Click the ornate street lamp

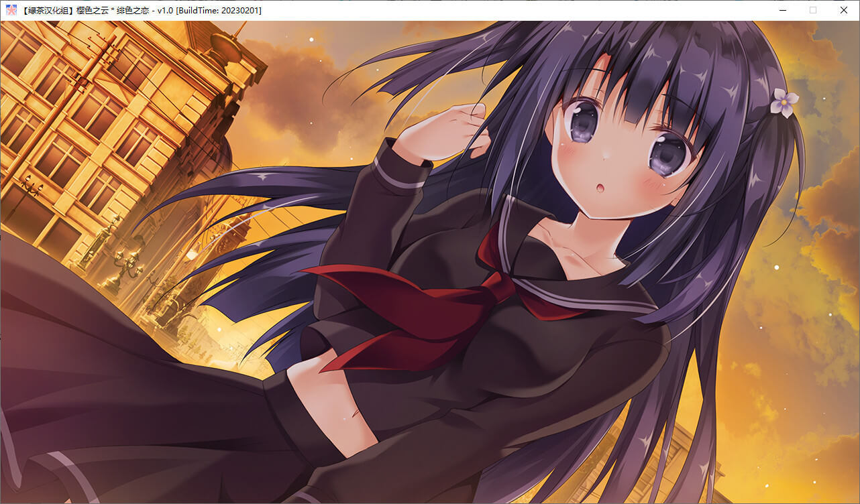(x=126, y=263)
